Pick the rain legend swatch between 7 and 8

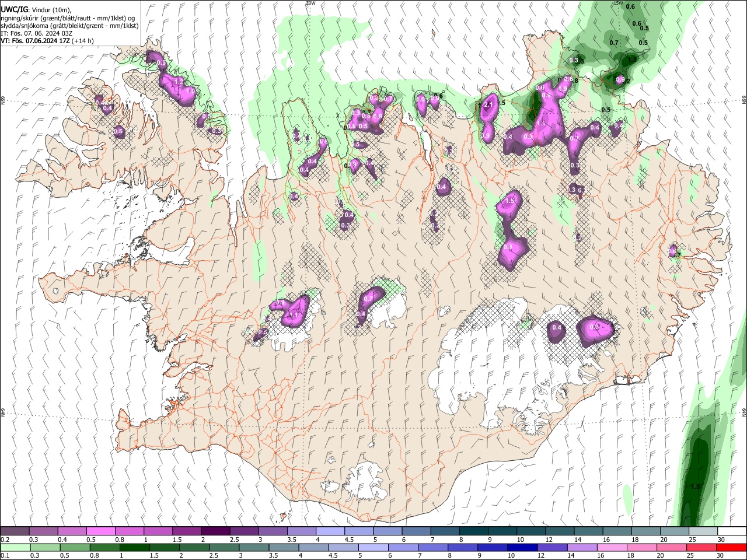click(433, 547)
